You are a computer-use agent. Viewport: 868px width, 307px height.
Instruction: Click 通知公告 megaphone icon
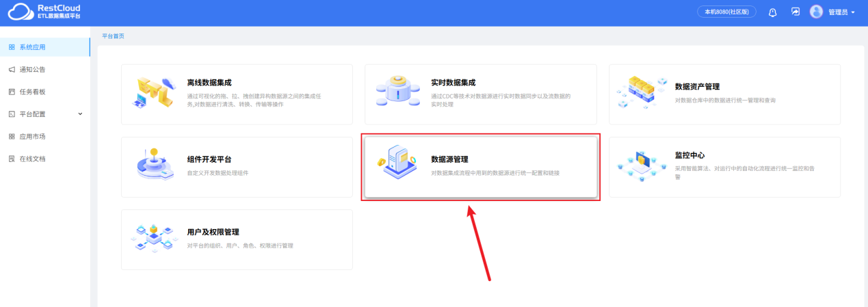click(12, 70)
